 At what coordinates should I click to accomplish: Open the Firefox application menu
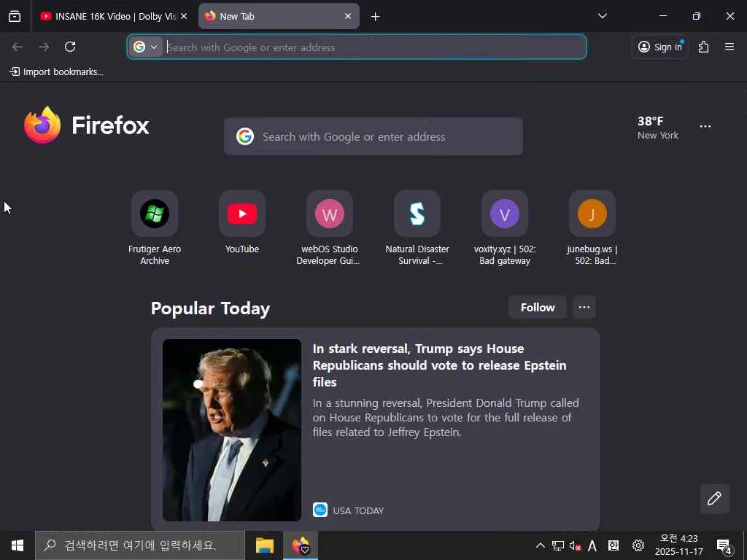[x=729, y=47]
